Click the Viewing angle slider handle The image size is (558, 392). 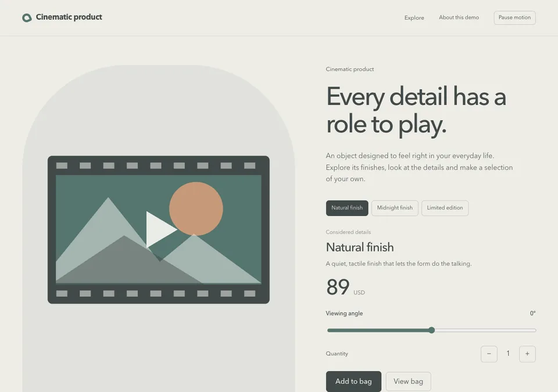coord(432,330)
